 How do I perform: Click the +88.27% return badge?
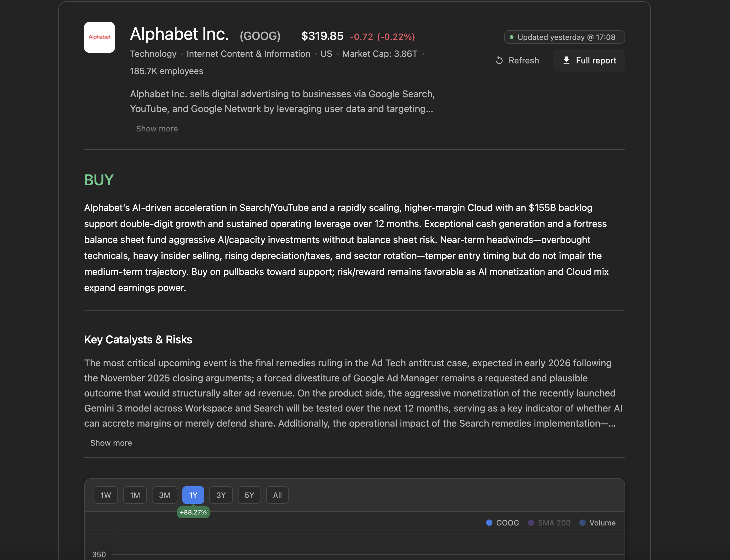point(193,512)
